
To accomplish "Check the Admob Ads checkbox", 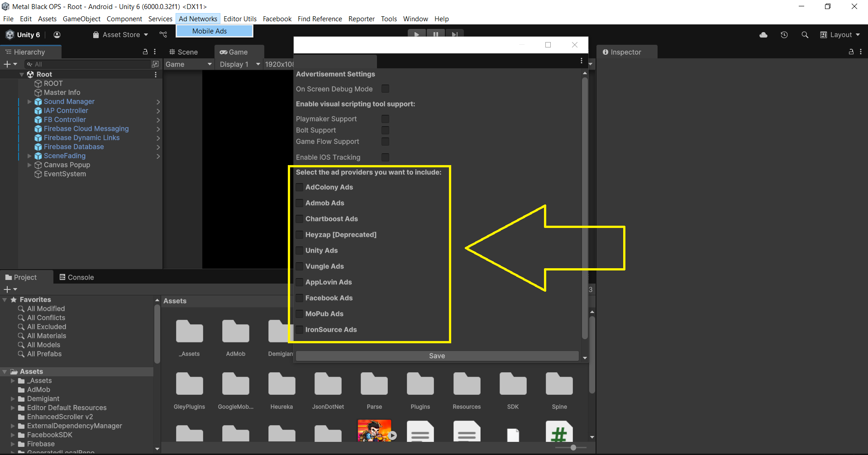I will (300, 203).
